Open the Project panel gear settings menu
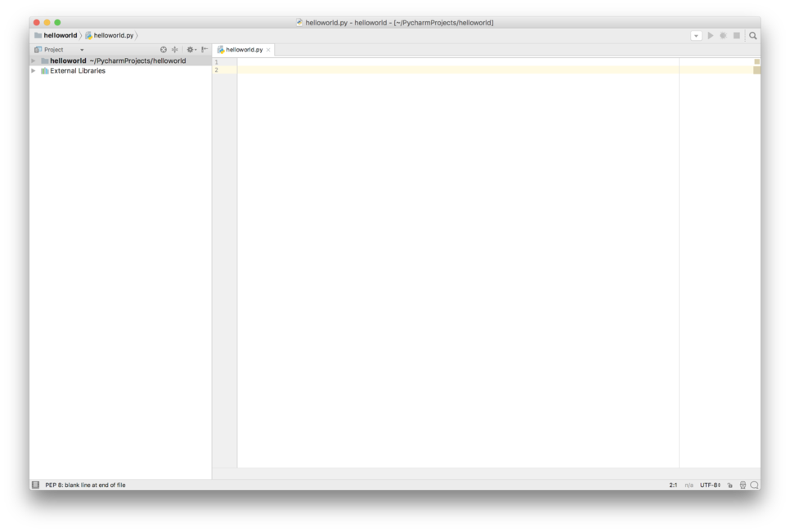 coord(191,49)
